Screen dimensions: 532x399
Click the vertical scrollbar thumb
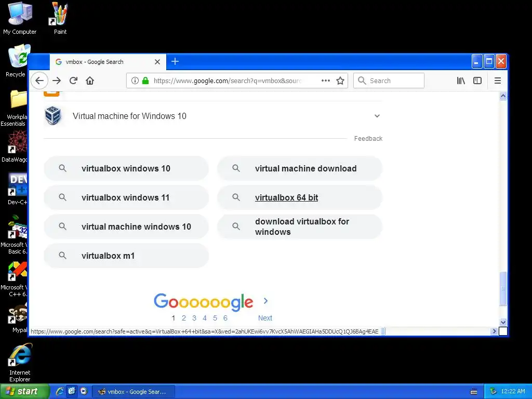[503, 289]
